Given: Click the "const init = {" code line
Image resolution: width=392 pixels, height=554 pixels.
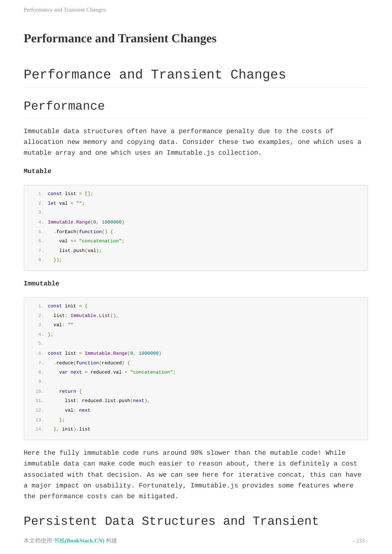Looking at the screenshot, I should click(x=68, y=306).
